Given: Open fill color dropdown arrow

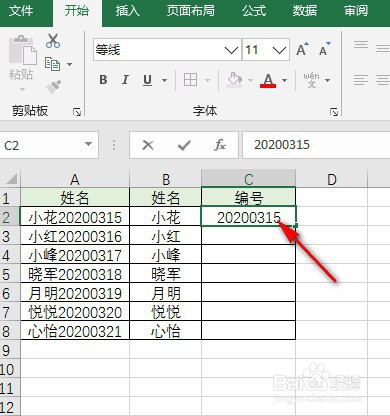Looking at the screenshot, I should (251, 80).
